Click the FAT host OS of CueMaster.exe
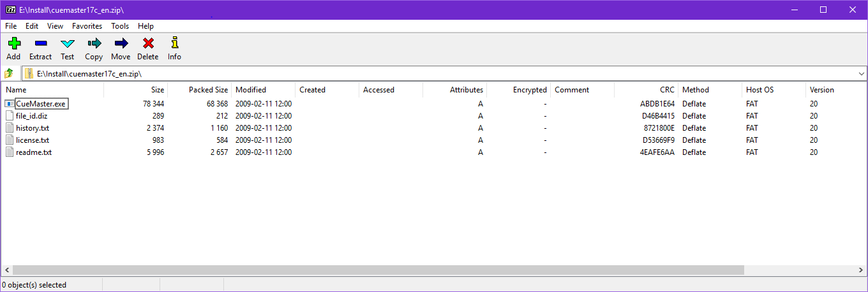This screenshot has height=292, width=868. click(x=752, y=104)
